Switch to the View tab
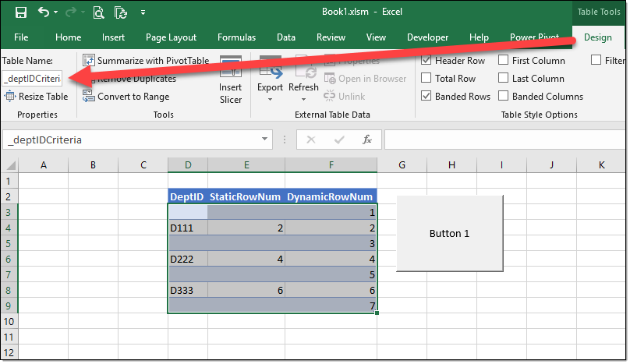 376,37
